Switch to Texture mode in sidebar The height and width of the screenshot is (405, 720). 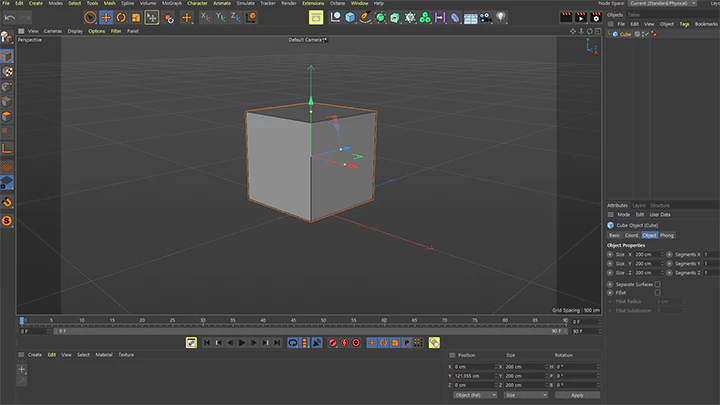coord(7,72)
